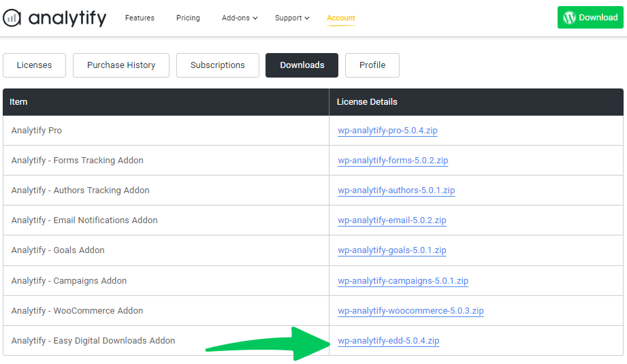This screenshot has height=364, width=627.
Task: Click 'Analytify - Forms Tracking Addon' text
Action: click(77, 160)
